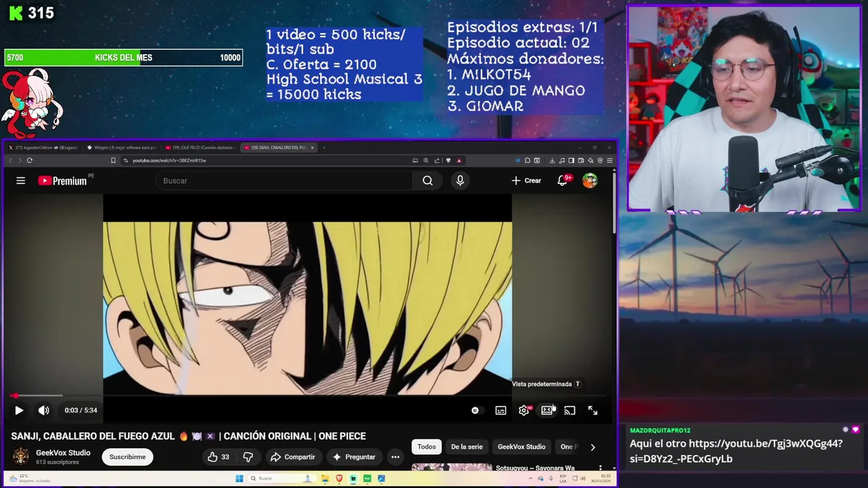Select the De la serie filter chip

click(467, 447)
